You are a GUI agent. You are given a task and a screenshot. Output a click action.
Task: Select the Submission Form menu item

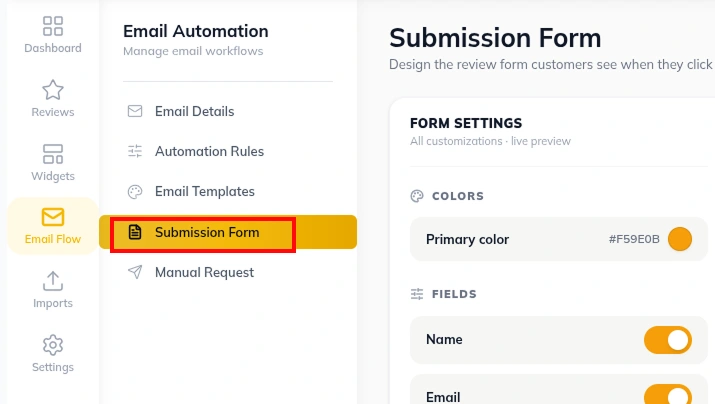click(228, 232)
